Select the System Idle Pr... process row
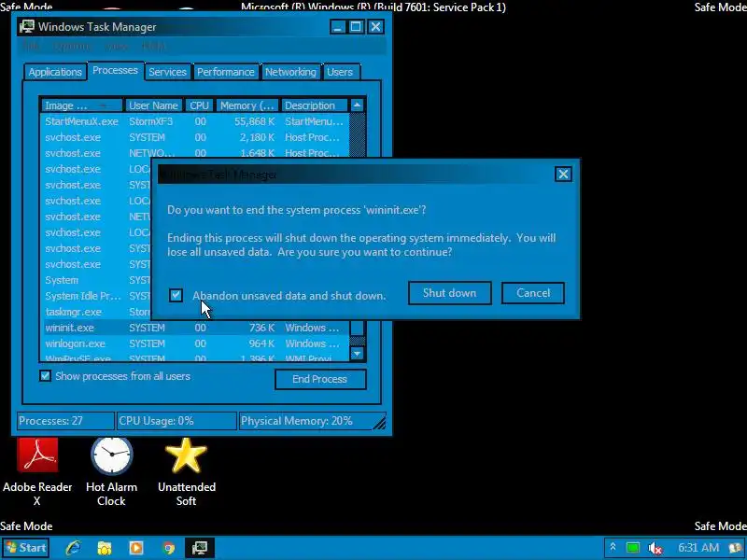 (x=96, y=296)
